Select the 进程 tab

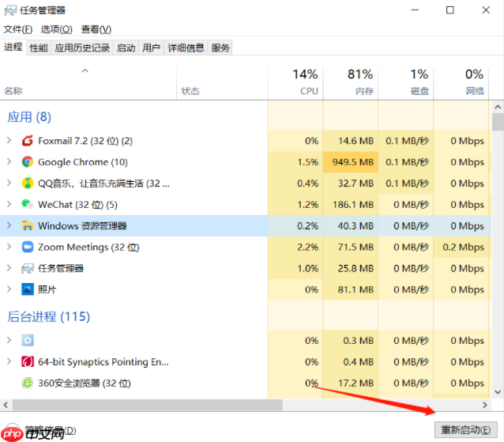[13, 47]
